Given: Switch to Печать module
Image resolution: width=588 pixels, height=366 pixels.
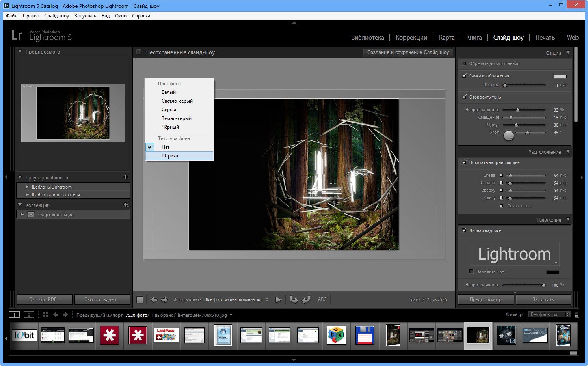Looking at the screenshot, I should point(545,37).
